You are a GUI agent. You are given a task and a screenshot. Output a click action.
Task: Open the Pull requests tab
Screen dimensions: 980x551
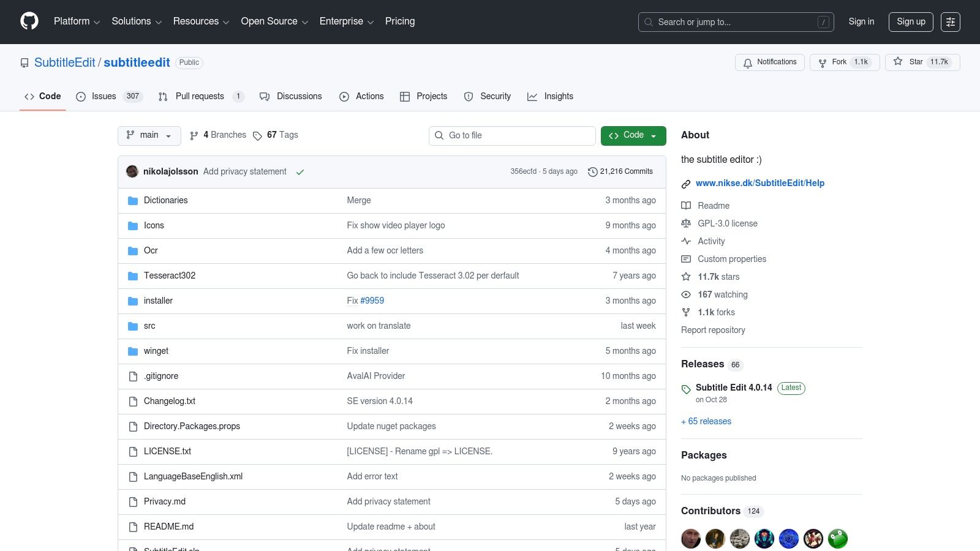click(x=199, y=96)
